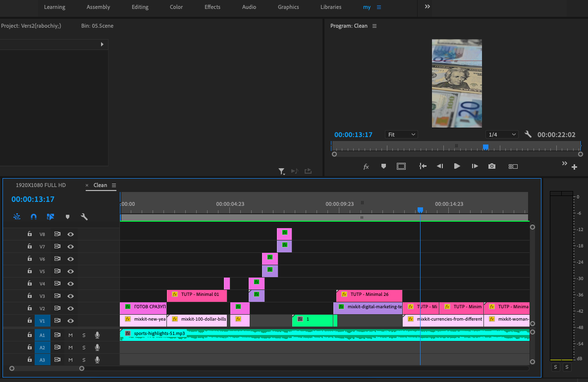Open the Audio workspace
This screenshot has height=382, width=588.
click(249, 7)
